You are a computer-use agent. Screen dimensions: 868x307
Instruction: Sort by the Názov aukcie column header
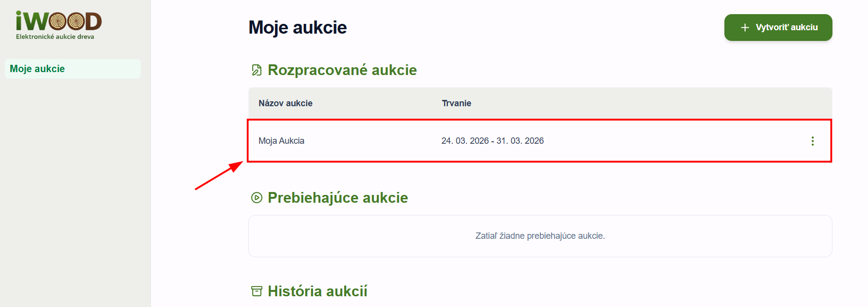tap(285, 103)
